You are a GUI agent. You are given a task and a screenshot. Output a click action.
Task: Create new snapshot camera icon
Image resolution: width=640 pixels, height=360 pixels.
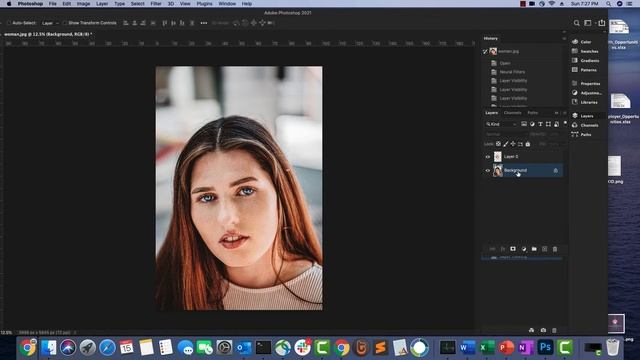pos(543,330)
